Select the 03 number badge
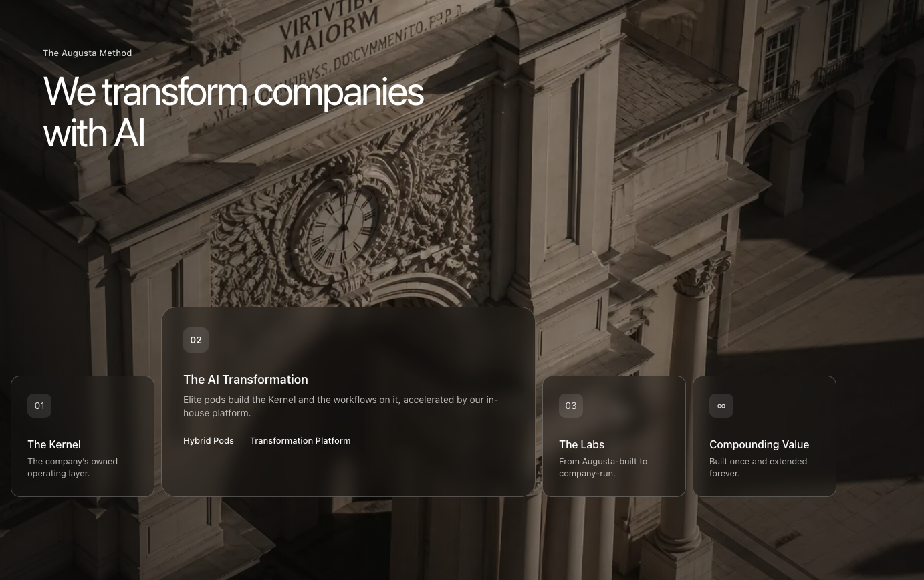This screenshot has width=924, height=580. coord(571,406)
